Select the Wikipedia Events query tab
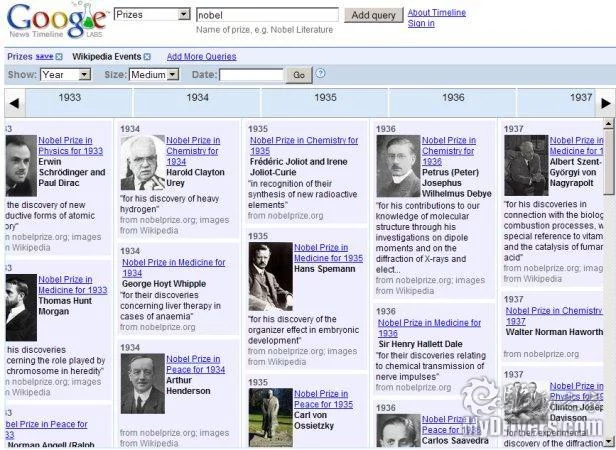 point(107,57)
